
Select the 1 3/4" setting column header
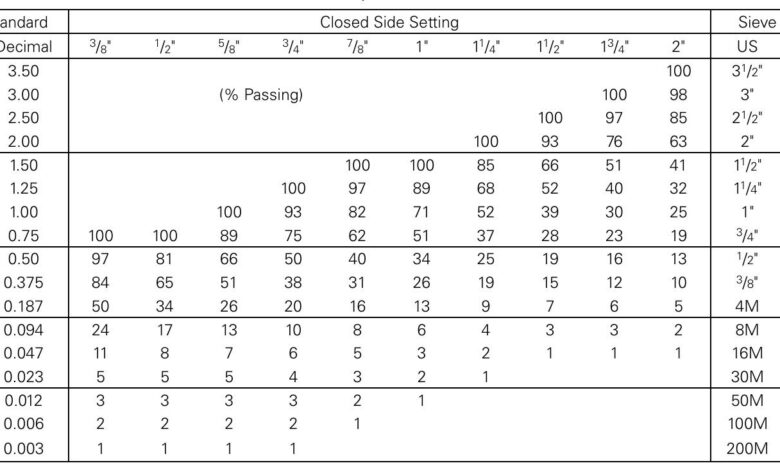(614, 46)
